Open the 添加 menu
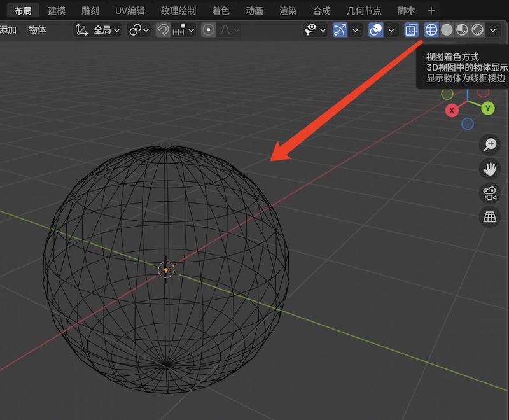The image size is (509, 420). pyautogui.click(x=8, y=30)
